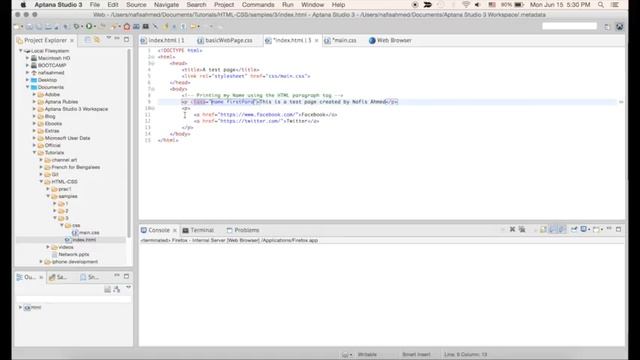Click the Project Explorer vertical scrollbar

(130, 143)
